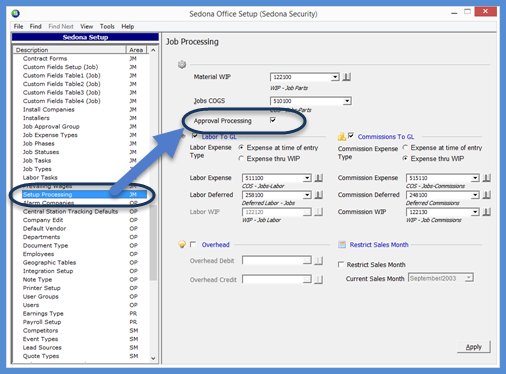This screenshot has width=506, height=374.
Task: Select commission Expense thru WIP radio
Action: point(405,158)
